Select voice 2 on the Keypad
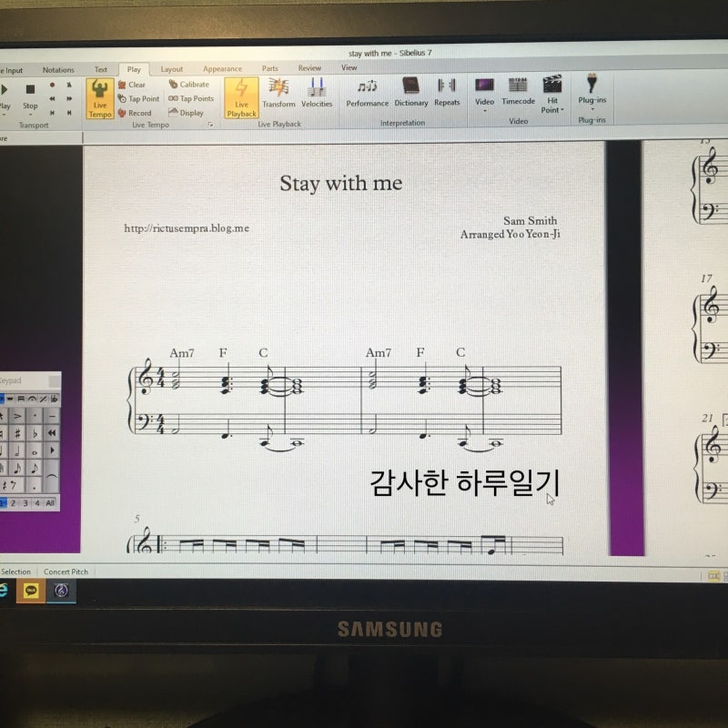Screen dimensions: 728x728 coord(13,503)
